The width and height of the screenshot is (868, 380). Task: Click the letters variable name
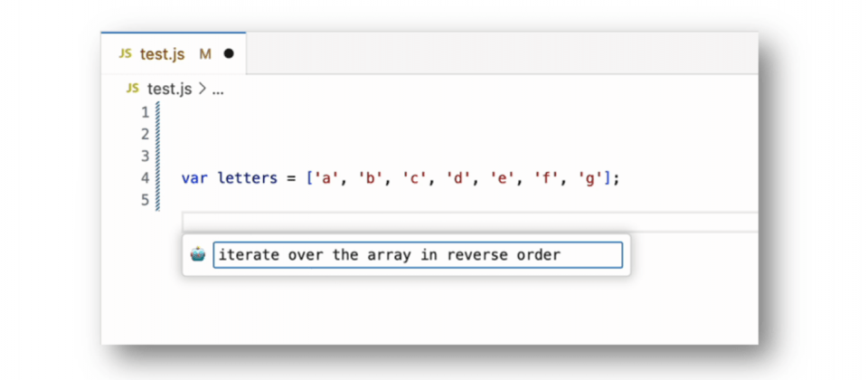[x=247, y=178]
